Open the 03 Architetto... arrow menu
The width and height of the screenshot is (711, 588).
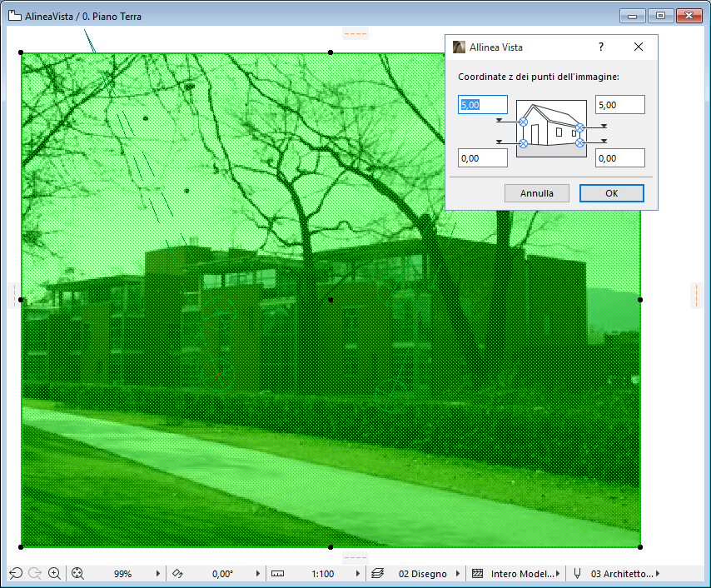point(658,574)
